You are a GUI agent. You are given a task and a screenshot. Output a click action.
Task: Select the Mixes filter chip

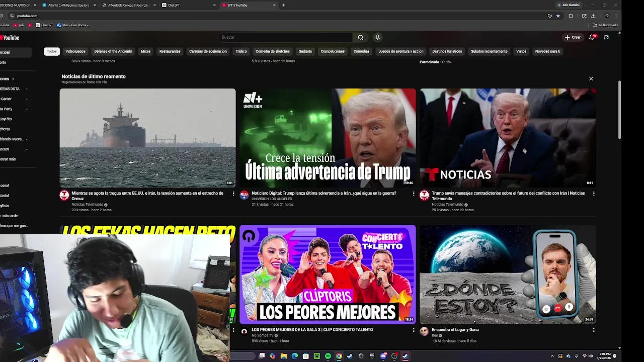[x=146, y=51]
